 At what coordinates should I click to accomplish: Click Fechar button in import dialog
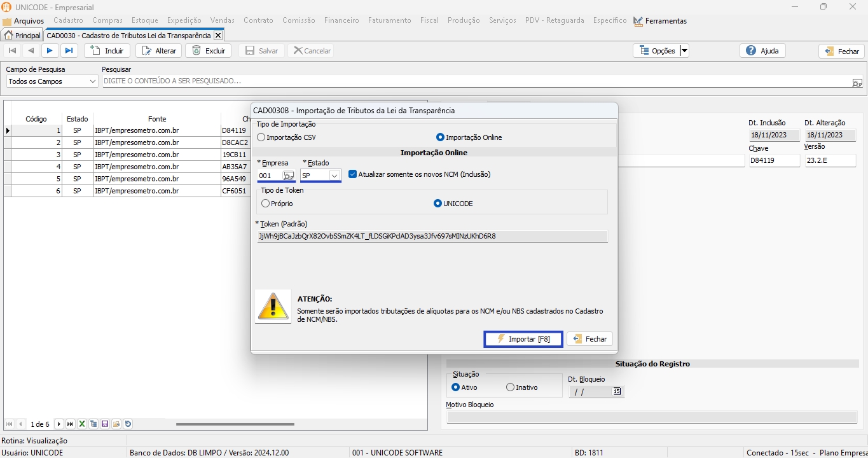(x=589, y=339)
